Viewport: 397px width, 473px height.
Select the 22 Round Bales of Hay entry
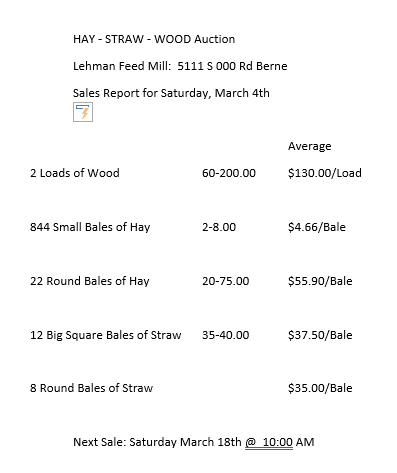(x=90, y=281)
